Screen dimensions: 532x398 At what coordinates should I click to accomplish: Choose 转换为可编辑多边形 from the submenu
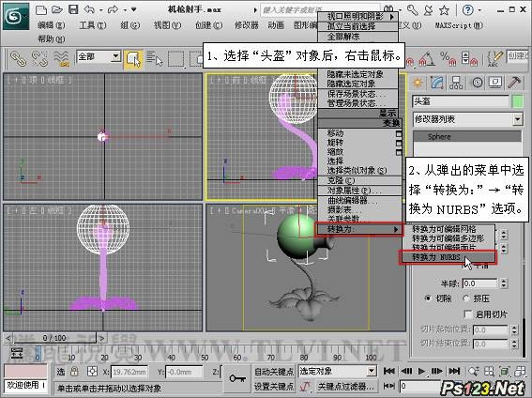[448, 238]
